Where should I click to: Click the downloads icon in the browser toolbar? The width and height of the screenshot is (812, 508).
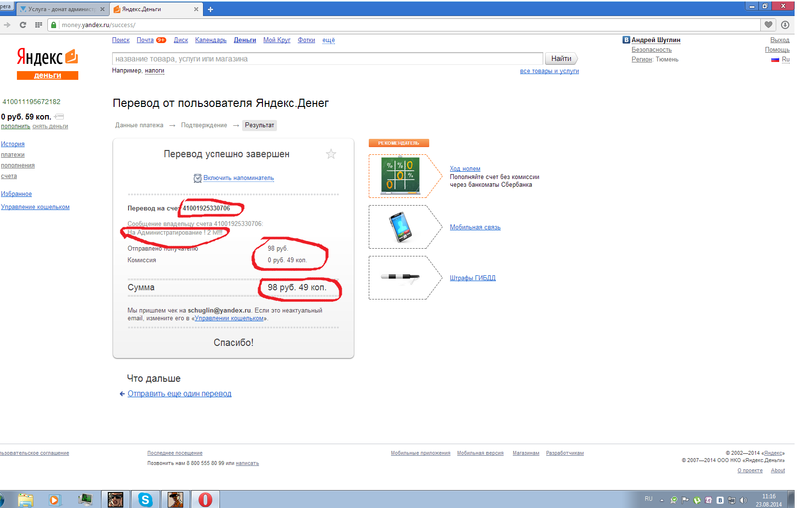785,25
